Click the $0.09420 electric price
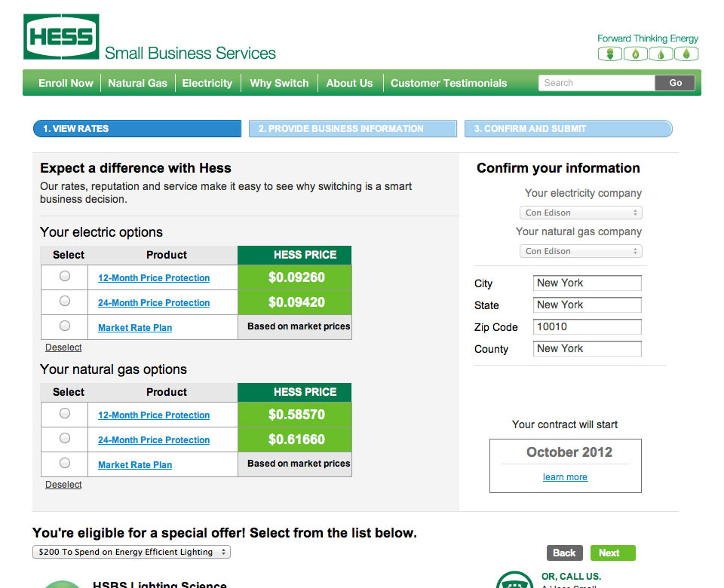The height and width of the screenshot is (588, 724). [296, 302]
